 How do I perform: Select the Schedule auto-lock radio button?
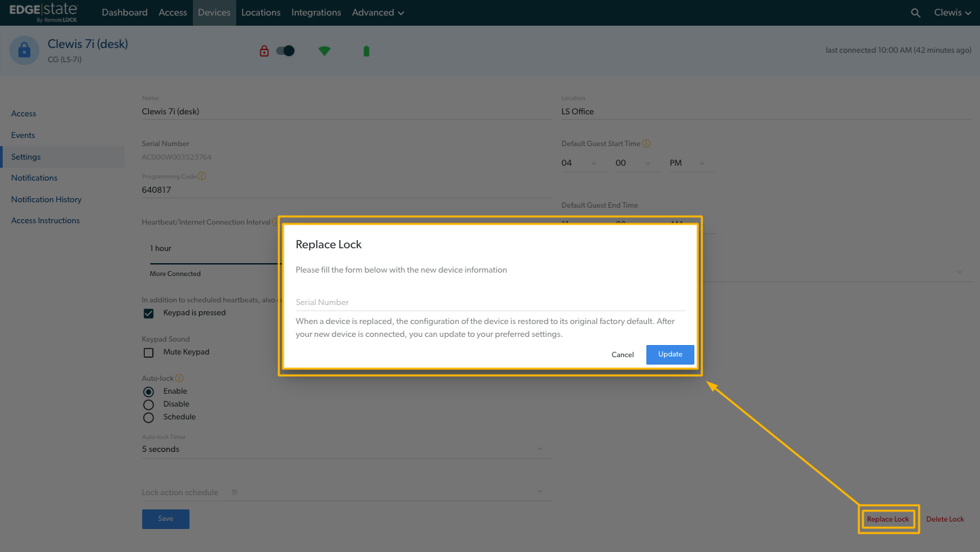[148, 417]
